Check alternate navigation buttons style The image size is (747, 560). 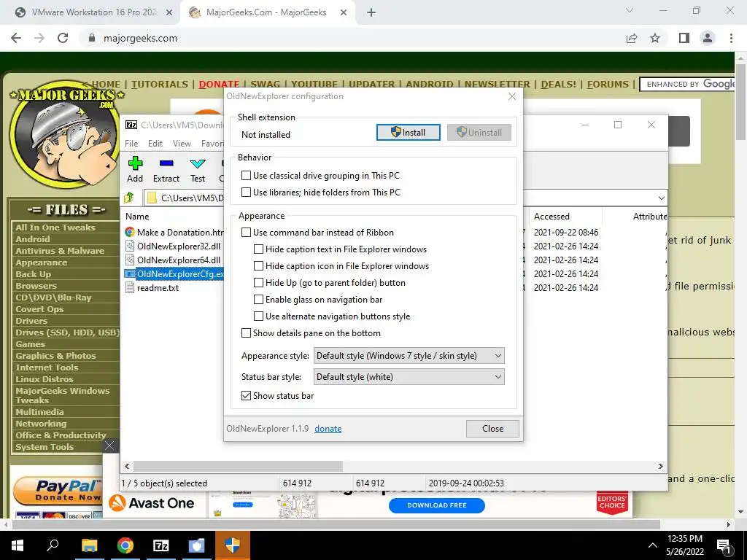click(258, 316)
